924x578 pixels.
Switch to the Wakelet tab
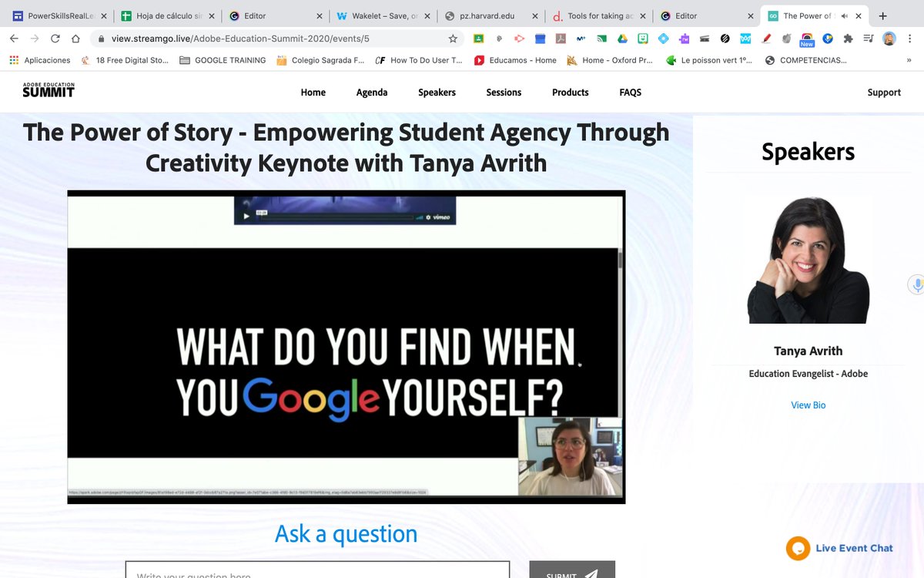tap(381, 15)
